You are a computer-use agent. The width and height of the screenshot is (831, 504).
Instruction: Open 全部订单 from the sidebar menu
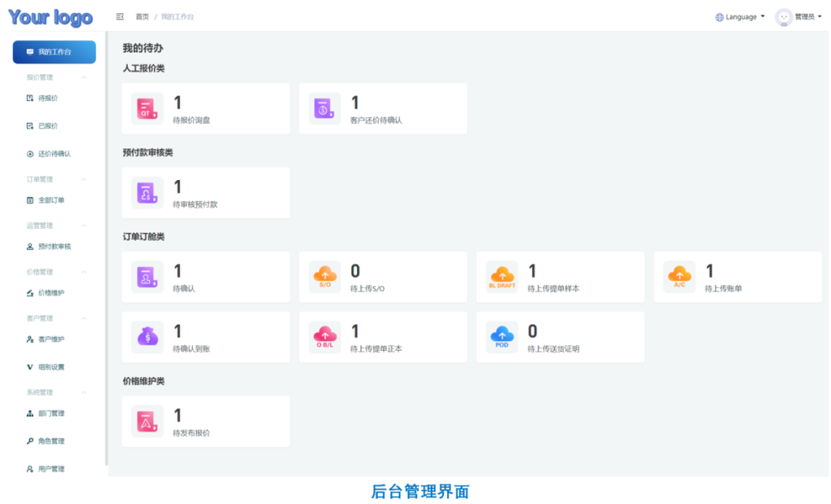[x=51, y=200]
